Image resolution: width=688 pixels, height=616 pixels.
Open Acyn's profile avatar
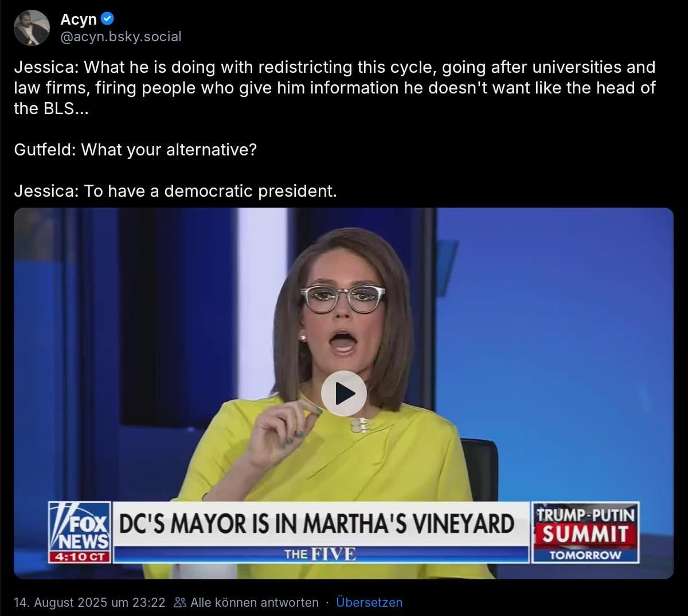point(32,28)
